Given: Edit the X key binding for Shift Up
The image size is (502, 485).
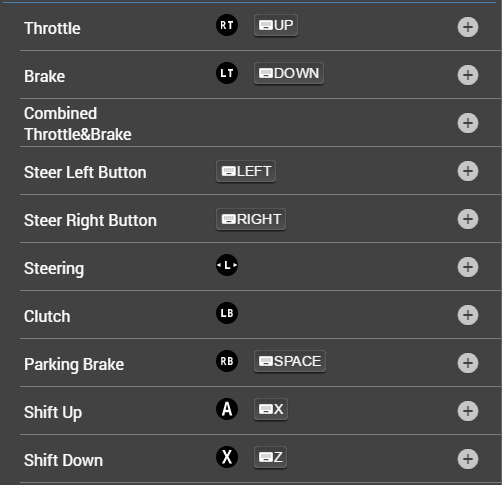Looking at the screenshot, I should pyautogui.click(x=271, y=409).
